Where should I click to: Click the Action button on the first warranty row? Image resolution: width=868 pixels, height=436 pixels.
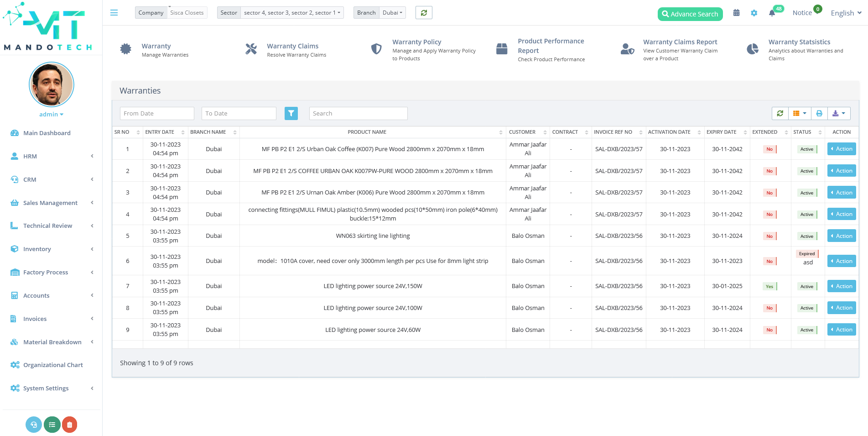[x=841, y=149]
